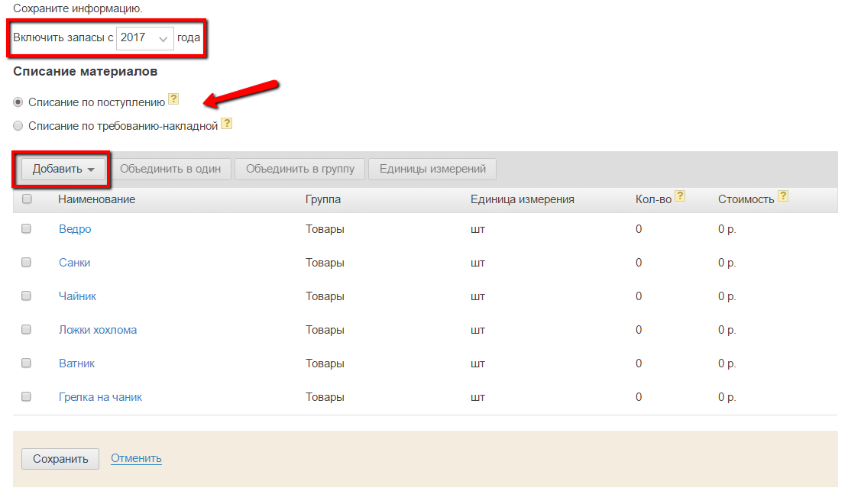Check the box for Ватник row
This screenshot has height=504, width=848.
[26, 363]
